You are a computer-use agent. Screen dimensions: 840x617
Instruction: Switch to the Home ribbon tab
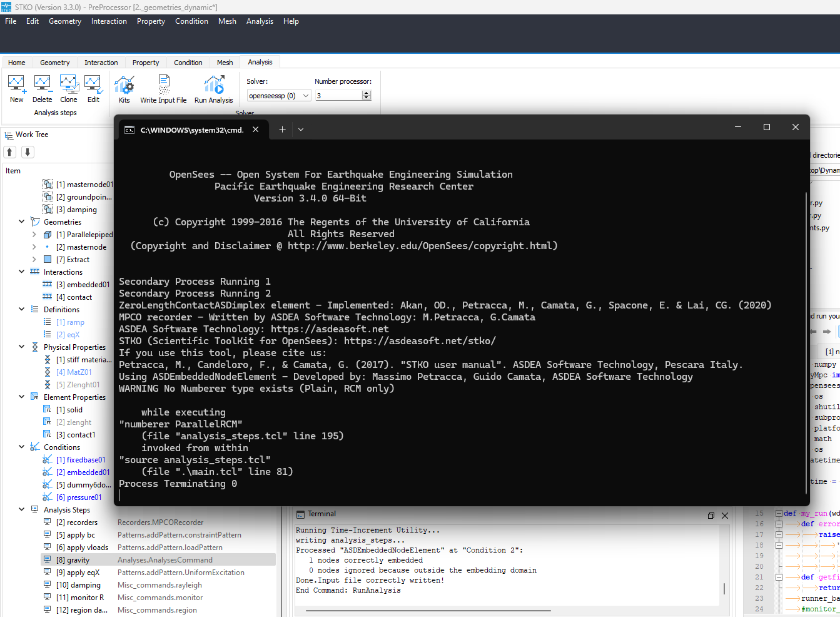coord(17,63)
